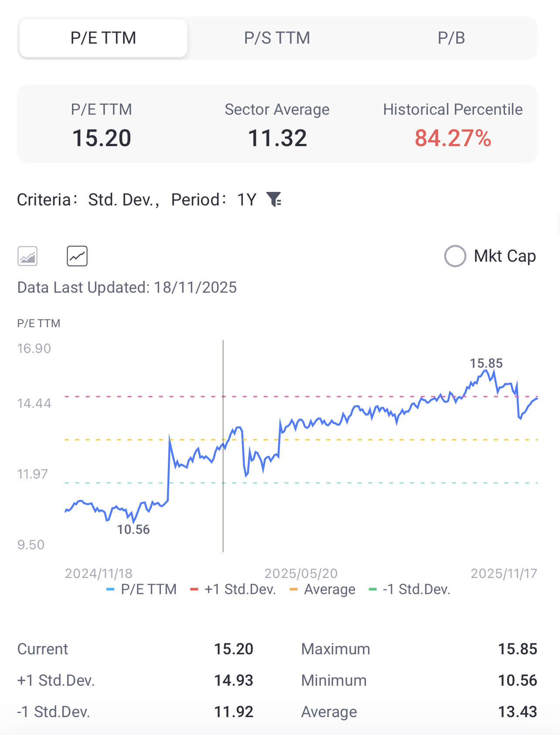Click the orange Average legend marker

(x=294, y=590)
